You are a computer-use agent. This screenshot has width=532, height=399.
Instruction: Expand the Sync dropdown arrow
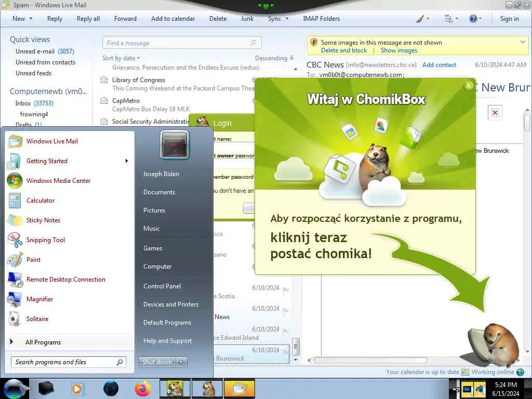coord(287,19)
